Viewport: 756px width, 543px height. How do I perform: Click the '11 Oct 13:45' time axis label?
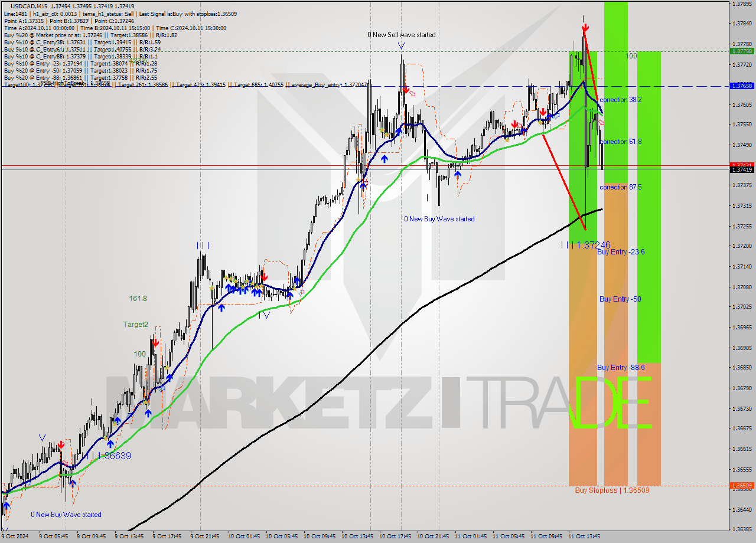[584, 537]
